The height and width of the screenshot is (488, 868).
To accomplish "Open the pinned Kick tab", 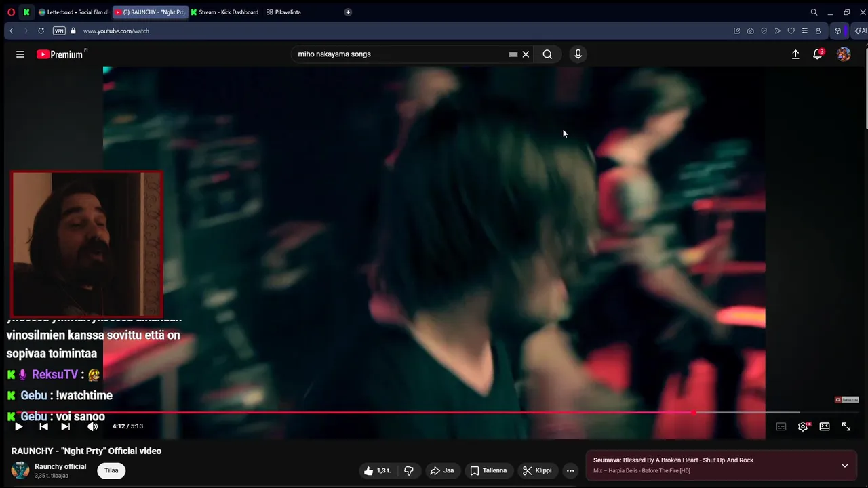I will tap(26, 12).
